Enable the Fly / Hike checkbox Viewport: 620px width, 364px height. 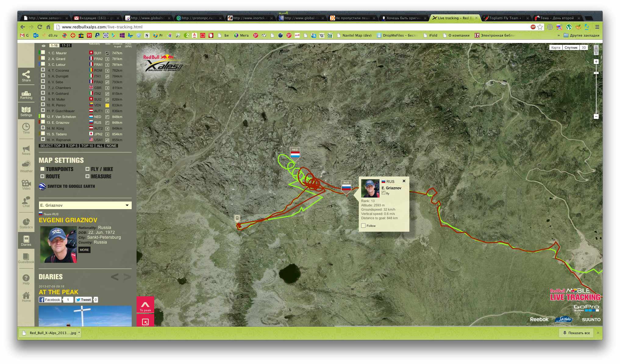pyautogui.click(x=87, y=169)
